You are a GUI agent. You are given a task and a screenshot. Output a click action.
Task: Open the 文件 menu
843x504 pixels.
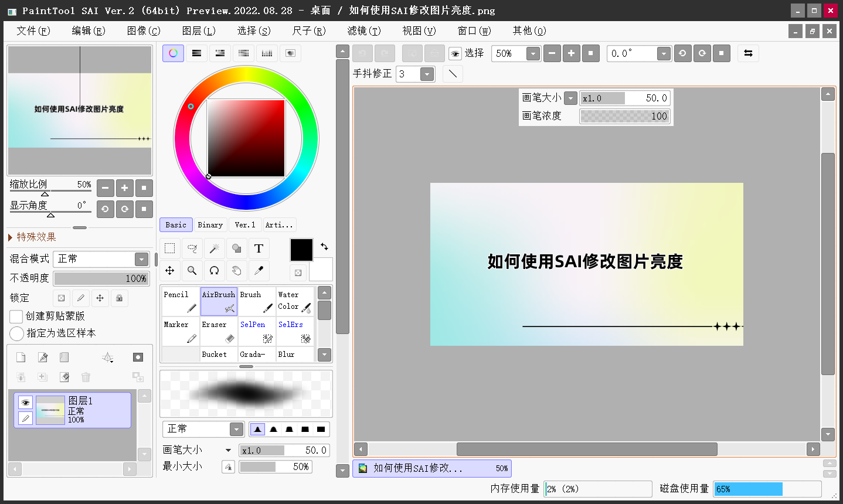[33, 30]
